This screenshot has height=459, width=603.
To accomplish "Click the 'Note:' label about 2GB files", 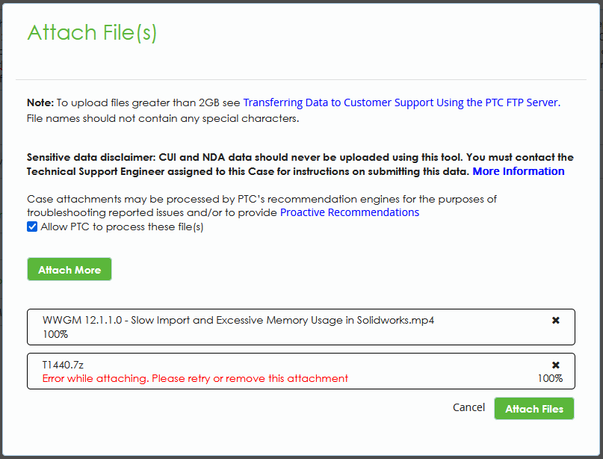I will click(40, 103).
